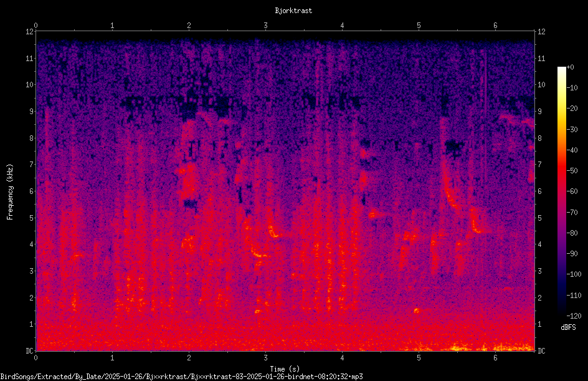Select the 3 second mark on bottom time axis

pos(265,358)
